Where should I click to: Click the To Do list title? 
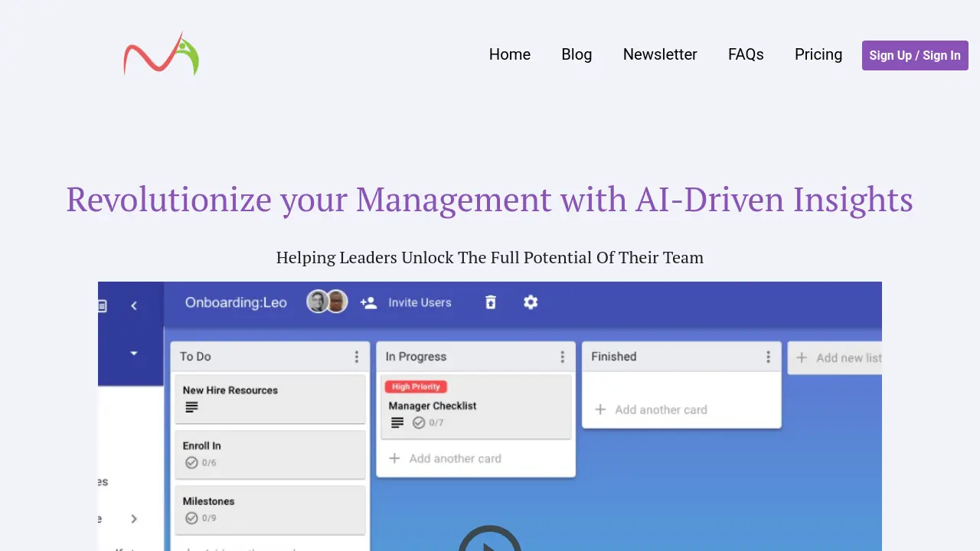point(195,357)
